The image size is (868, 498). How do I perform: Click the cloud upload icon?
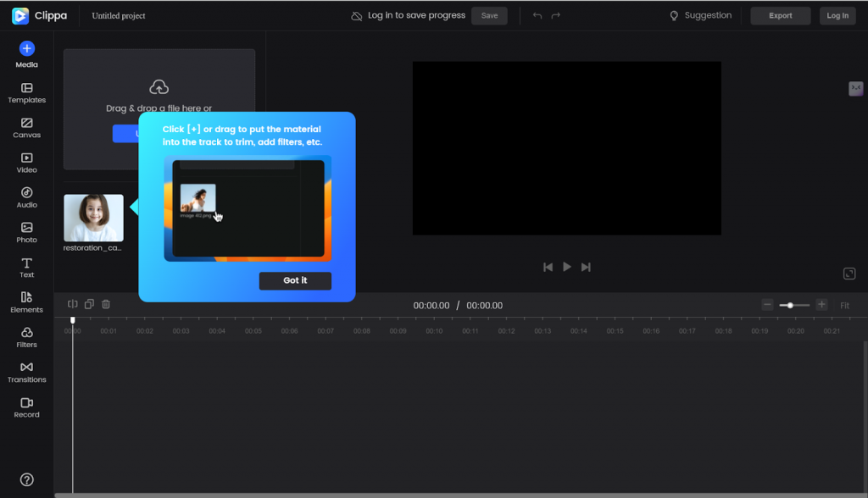coord(159,87)
